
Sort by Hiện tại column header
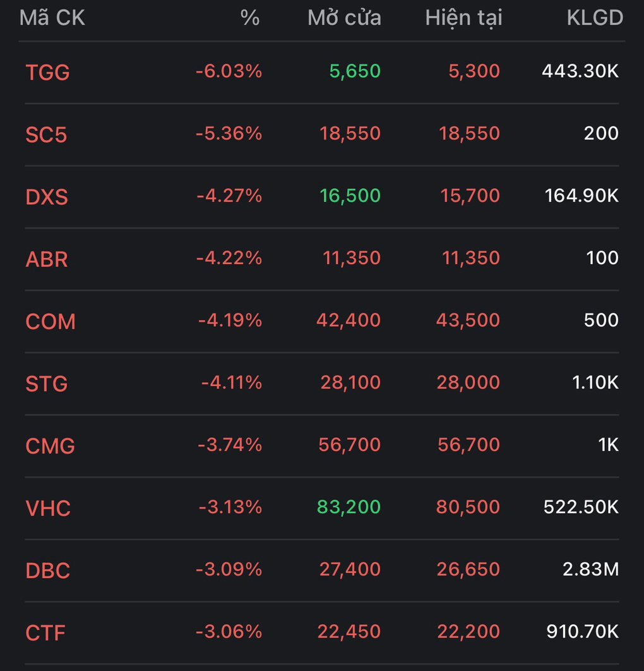coord(463,19)
